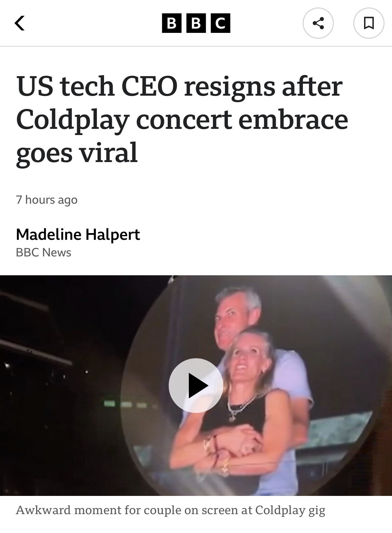Click the word 'Coldplay' in the headline
Viewport: 392px width, 533px height.
(73, 120)
